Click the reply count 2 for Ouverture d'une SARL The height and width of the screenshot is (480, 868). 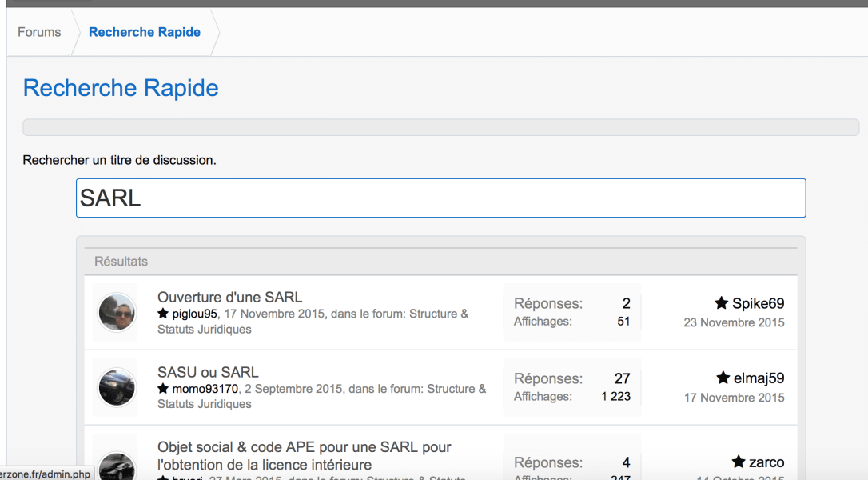point(626,304)
